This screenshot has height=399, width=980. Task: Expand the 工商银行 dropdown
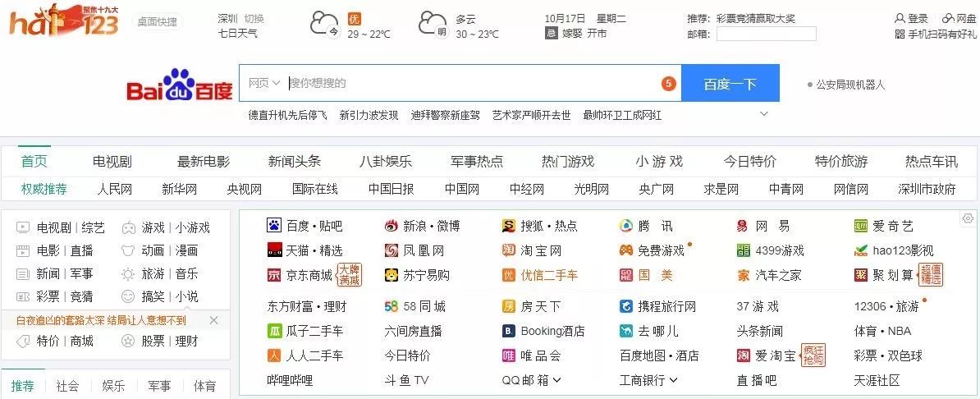674,379
